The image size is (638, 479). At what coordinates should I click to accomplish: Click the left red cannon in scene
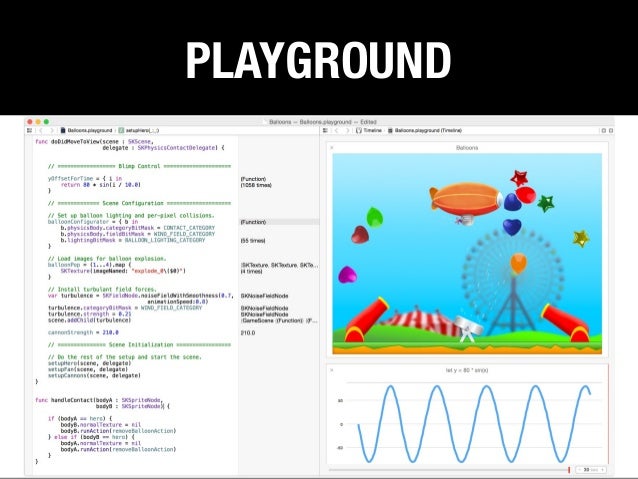pyautogui.click(x=365, y=320)
